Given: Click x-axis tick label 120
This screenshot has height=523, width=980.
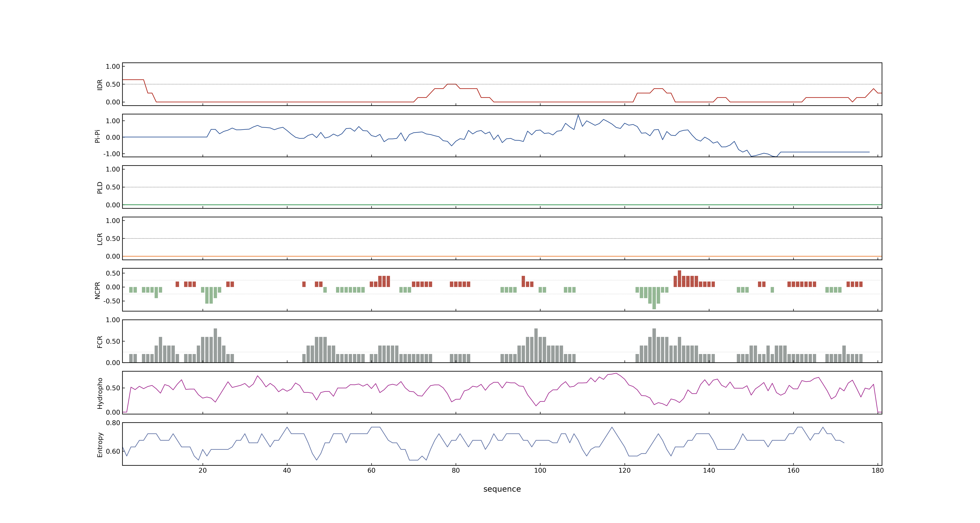Looking at the screenshot, I should coord(625,470).
